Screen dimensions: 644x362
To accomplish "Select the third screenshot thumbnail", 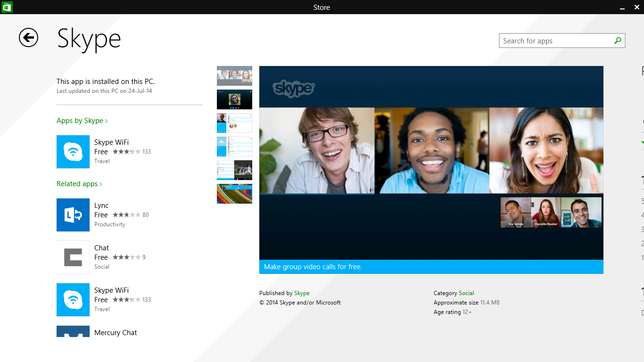I will pos(234,123).
